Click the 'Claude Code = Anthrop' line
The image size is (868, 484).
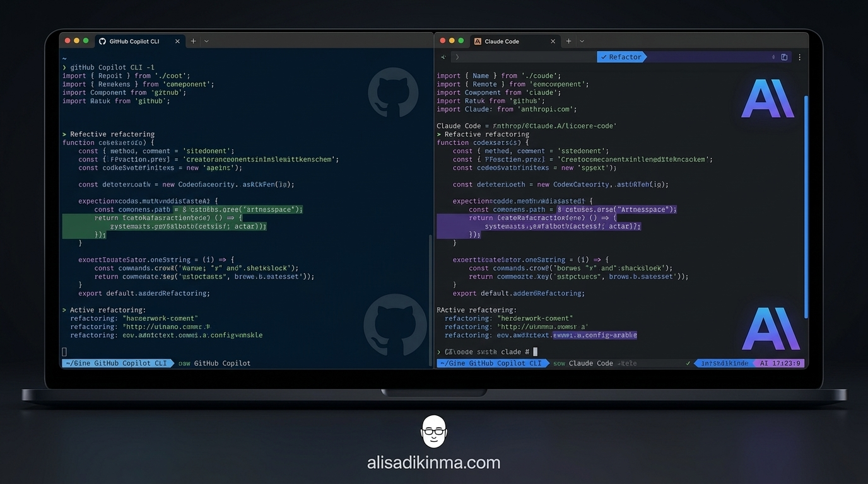pos(527,125)
